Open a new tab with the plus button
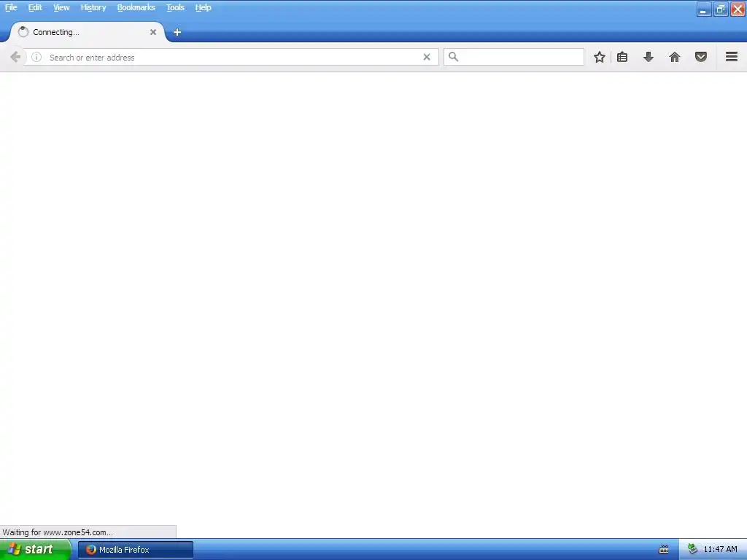The height and width of the screenshot is (560, 747). pos(177,32)
